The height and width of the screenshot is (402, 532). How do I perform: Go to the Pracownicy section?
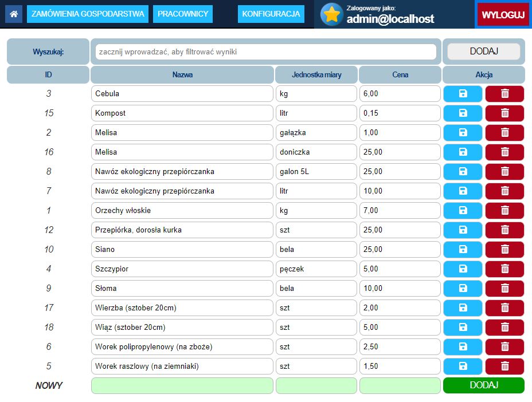click(x=183, y=14)
